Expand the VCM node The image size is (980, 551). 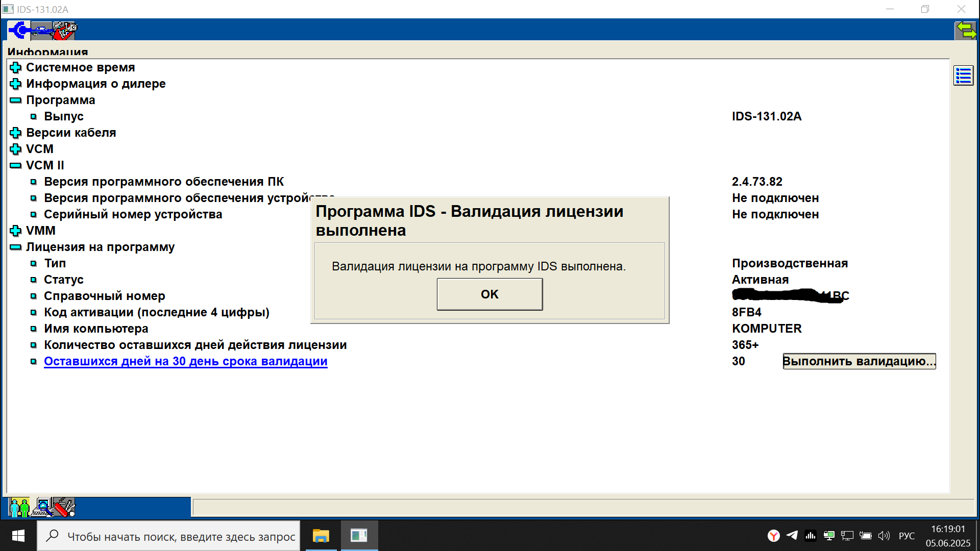(x=16, y=149)
